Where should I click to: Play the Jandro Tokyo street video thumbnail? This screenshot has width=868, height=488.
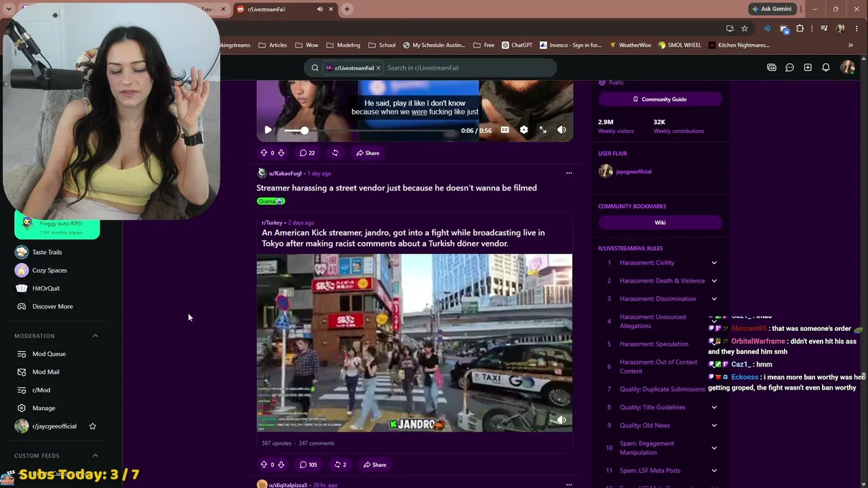[414, 343]
